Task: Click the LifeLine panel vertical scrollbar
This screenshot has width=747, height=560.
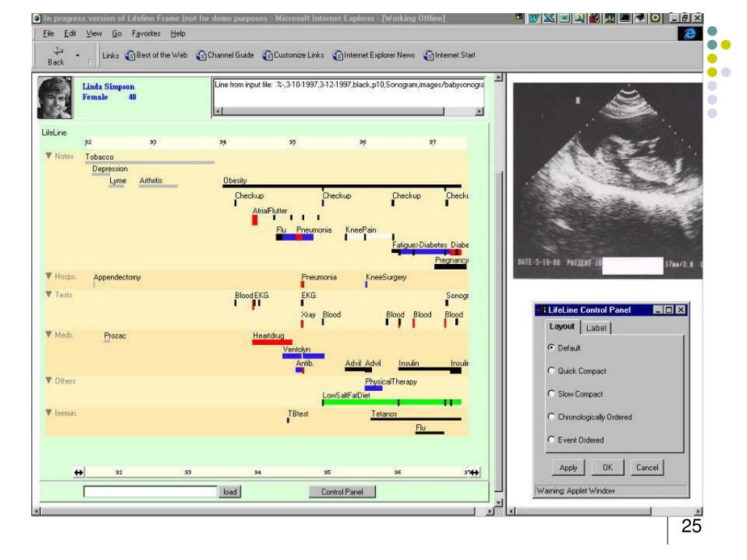Action: [x=498, y=290]
